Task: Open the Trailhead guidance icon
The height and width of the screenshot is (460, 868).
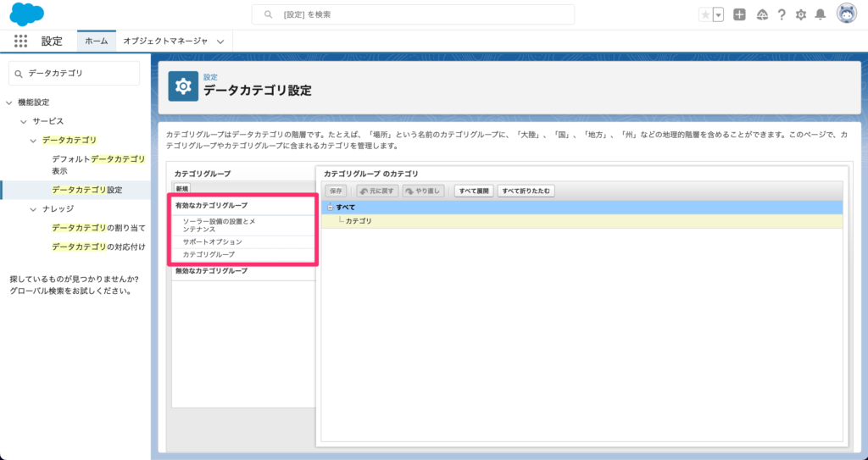Action: (x=762, y=15)
